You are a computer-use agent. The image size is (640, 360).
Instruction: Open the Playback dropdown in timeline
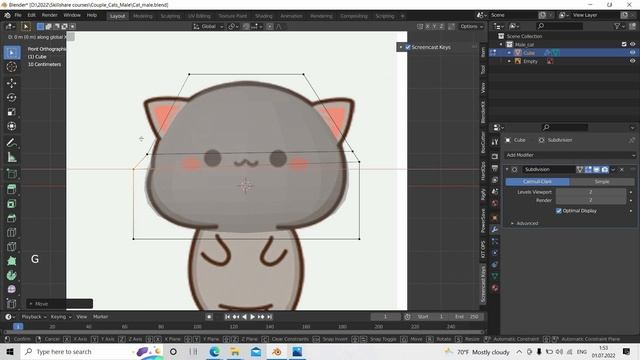(x=34, y=317)
